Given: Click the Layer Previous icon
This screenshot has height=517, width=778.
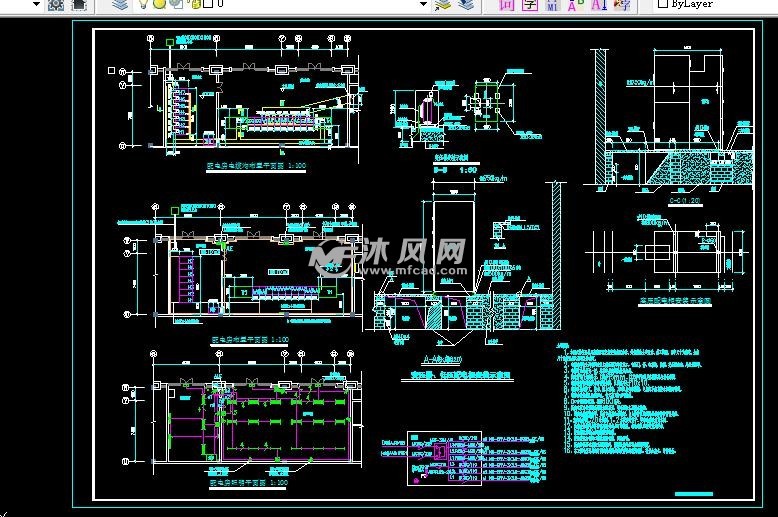Looking at the screenshot, I should pyautogui.click(x=465, y=4).
